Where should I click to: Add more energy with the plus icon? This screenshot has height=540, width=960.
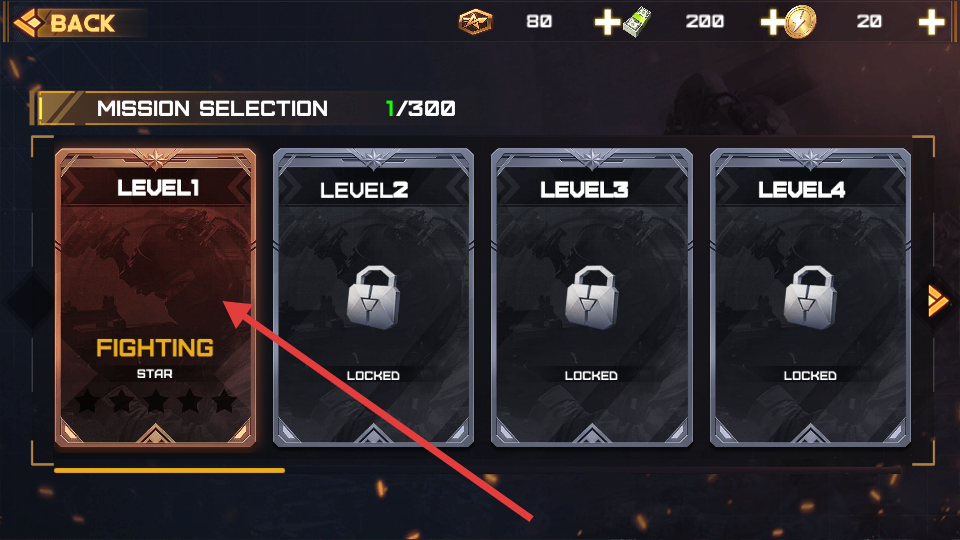coord(931,23)
